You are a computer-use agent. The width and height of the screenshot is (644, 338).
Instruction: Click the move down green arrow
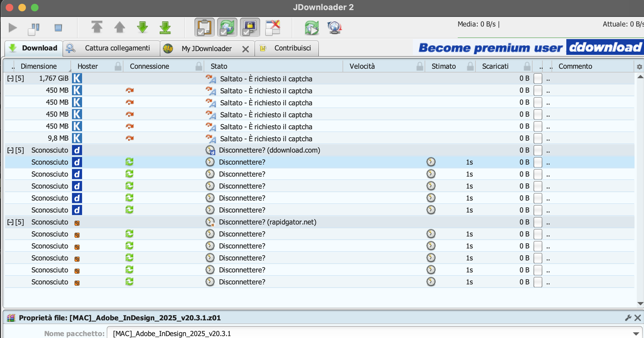click(x=142, y=27)
